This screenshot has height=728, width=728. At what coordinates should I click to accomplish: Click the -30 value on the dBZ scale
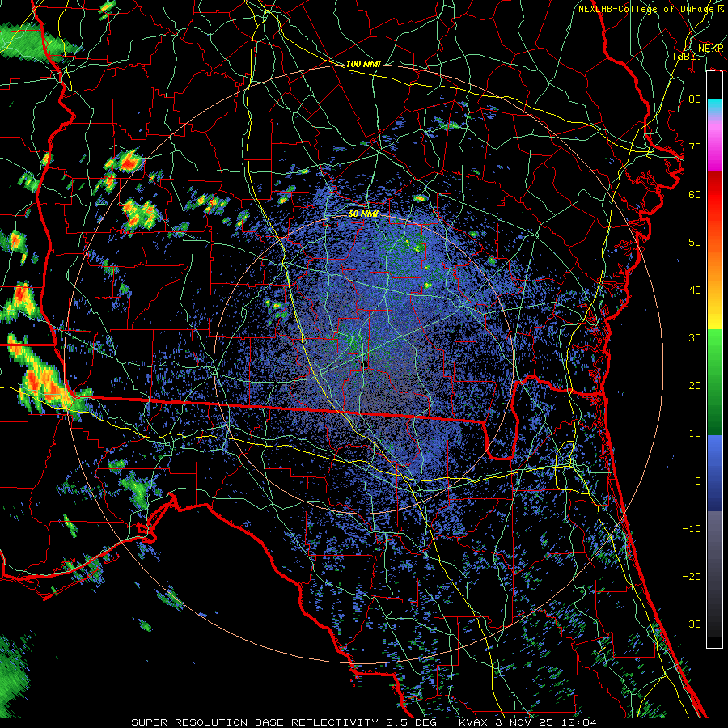[692, 624]
